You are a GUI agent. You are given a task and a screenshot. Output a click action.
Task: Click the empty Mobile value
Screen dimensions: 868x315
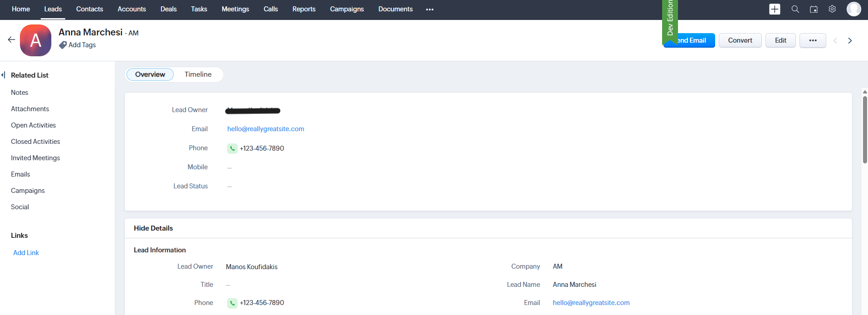pyautogui.click(x=229, y=167)
